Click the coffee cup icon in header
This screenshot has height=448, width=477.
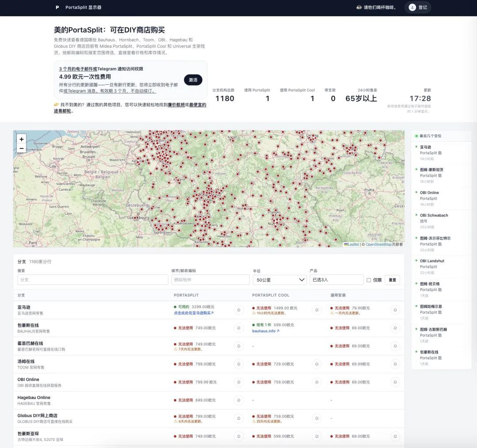[359, 8]
